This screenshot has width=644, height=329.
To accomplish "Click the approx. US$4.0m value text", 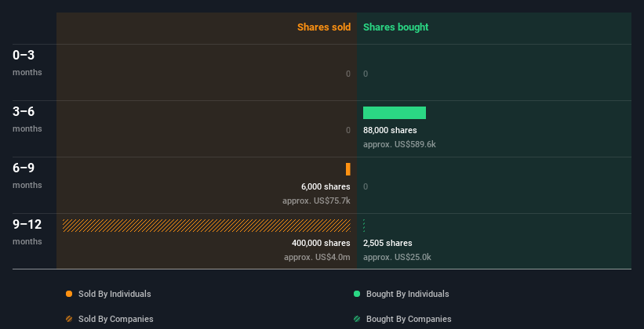I will (317, 257).
